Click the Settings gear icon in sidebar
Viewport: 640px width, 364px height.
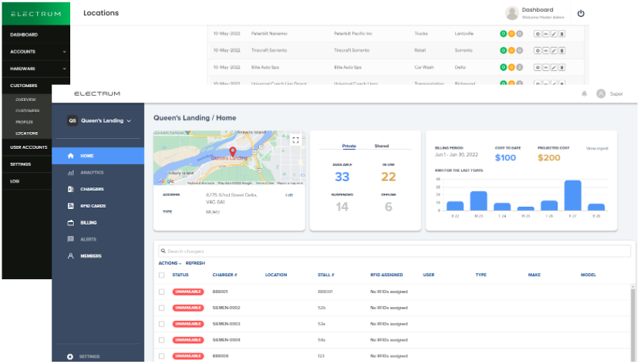(70, 356)
